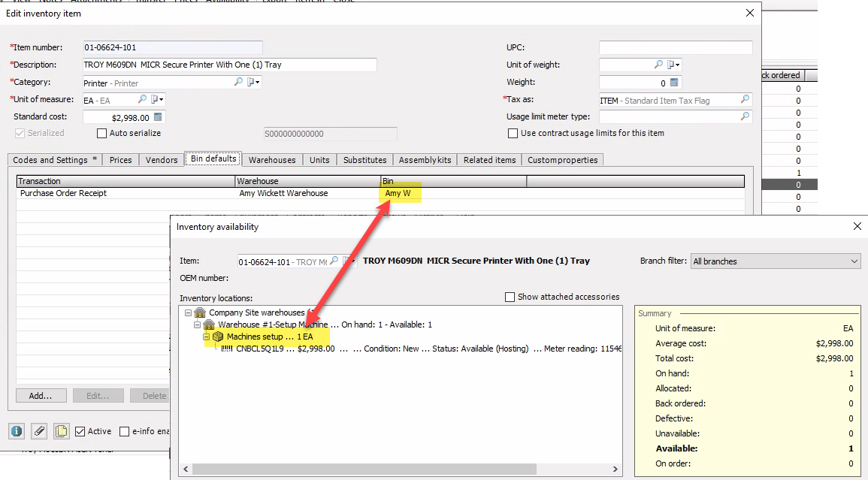Select the Company Site warehouses row

[x=256, y=312]
